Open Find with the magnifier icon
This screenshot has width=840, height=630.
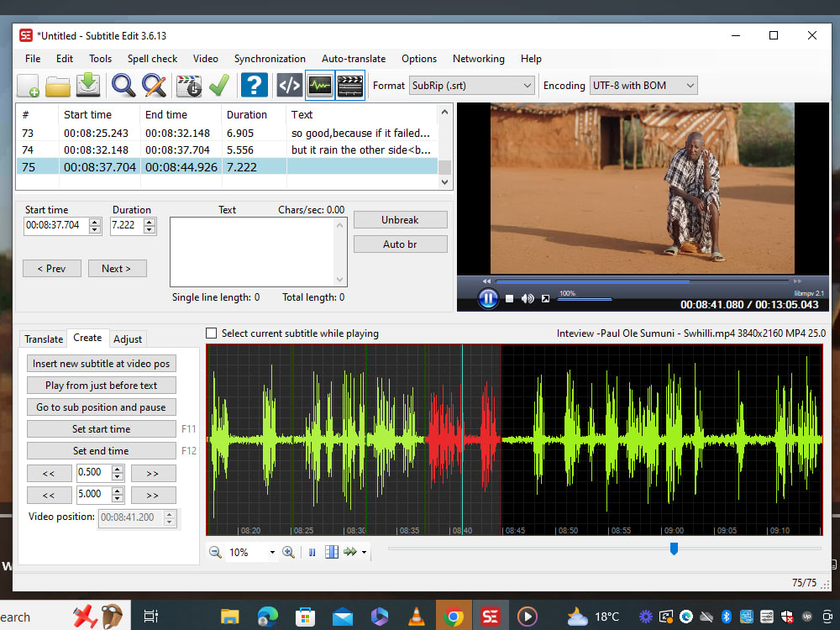pyautogui.click(x=123, y=86)
